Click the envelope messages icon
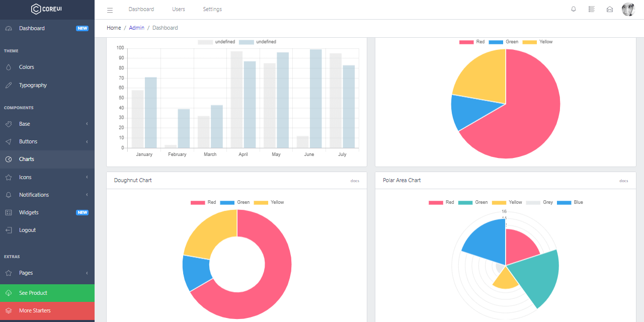 click(609, 9)
